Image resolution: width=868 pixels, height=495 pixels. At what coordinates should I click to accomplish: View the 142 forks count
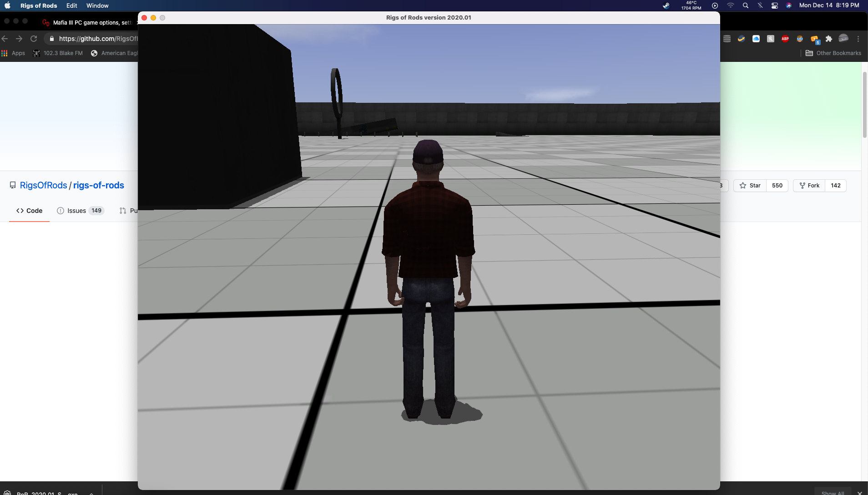pyautogui.click(x=836, y=186)
